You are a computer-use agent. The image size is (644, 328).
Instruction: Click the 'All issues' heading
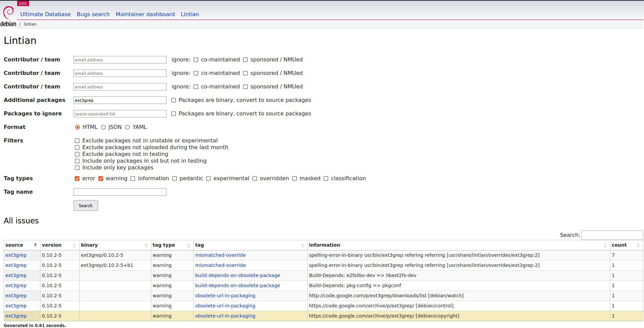(21, 221)
